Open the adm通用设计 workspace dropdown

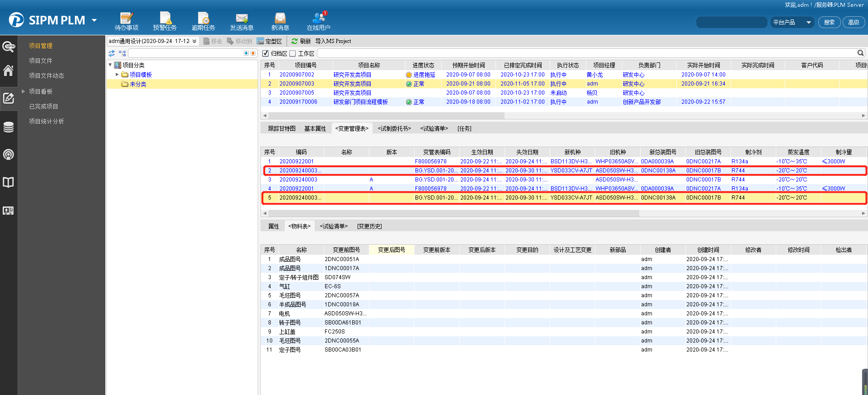153,41
